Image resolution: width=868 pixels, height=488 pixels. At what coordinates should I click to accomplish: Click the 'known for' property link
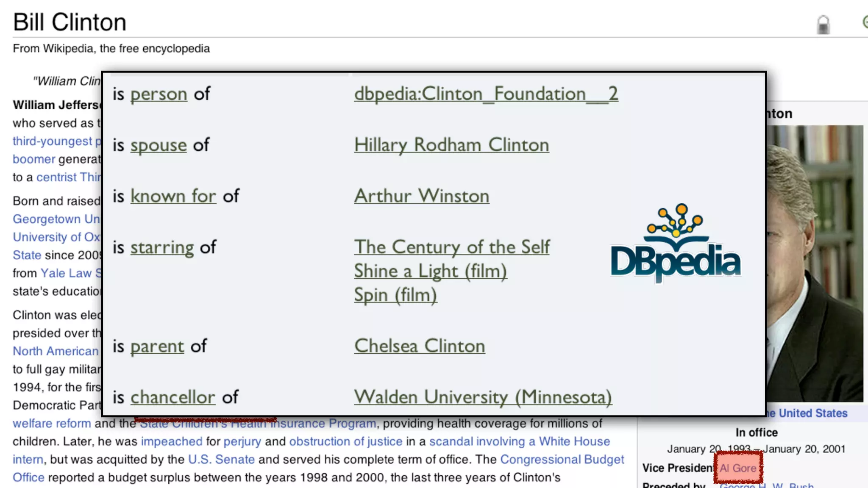173,197
